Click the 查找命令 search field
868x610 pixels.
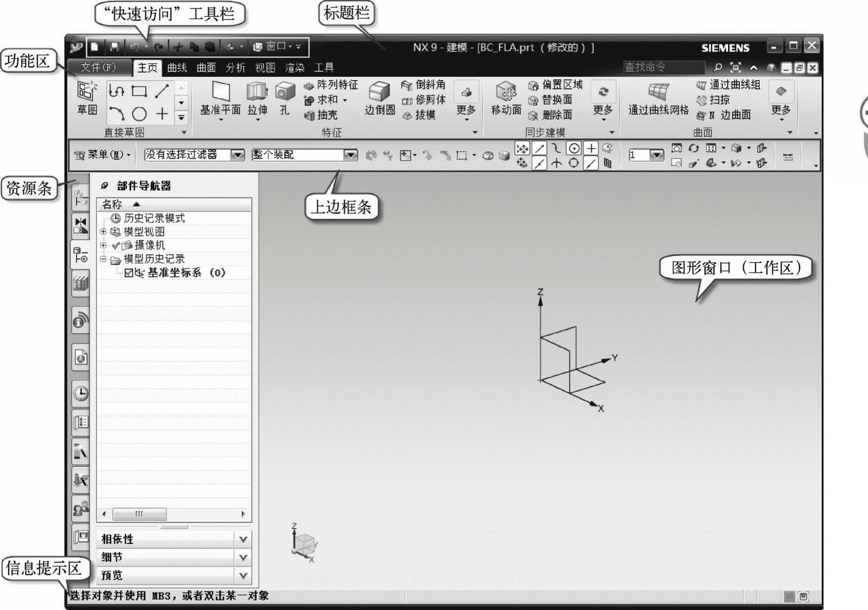point(664,67)
